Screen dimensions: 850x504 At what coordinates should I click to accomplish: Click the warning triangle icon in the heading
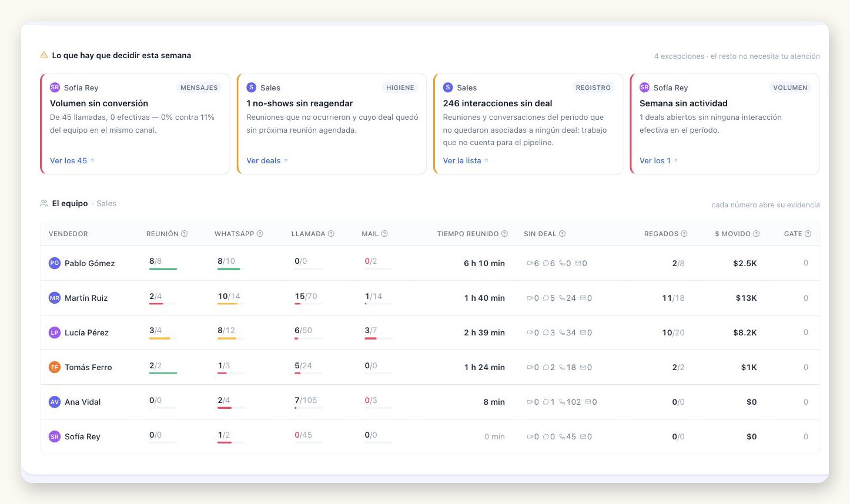pyautogui.click(x=44, y=55)
